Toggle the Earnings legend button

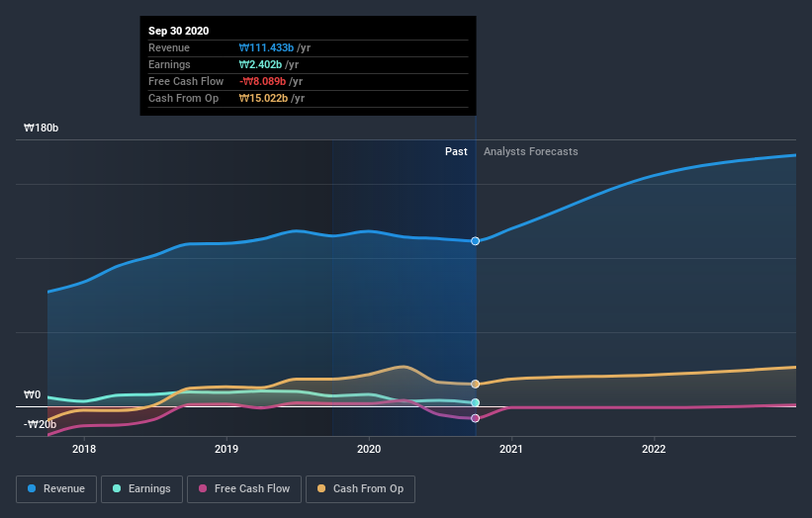(141, 489)
